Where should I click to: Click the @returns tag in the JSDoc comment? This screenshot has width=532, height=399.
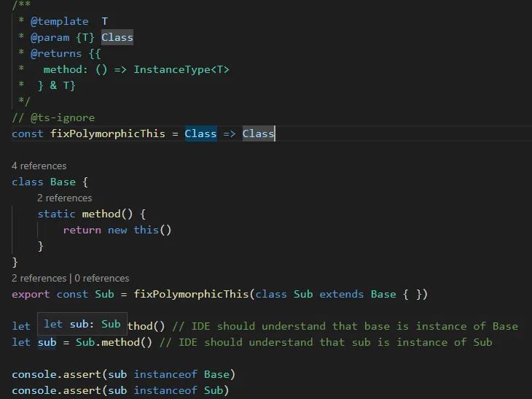[56, 53]
